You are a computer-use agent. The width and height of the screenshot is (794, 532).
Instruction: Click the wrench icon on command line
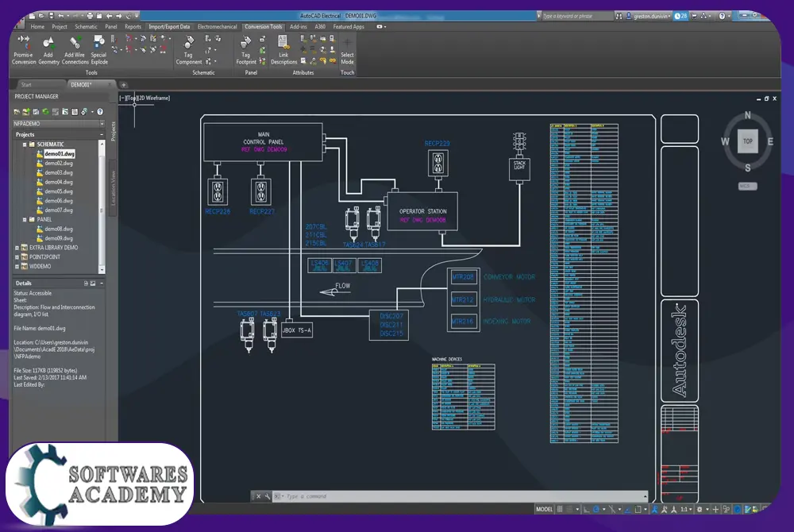point(268,496)
